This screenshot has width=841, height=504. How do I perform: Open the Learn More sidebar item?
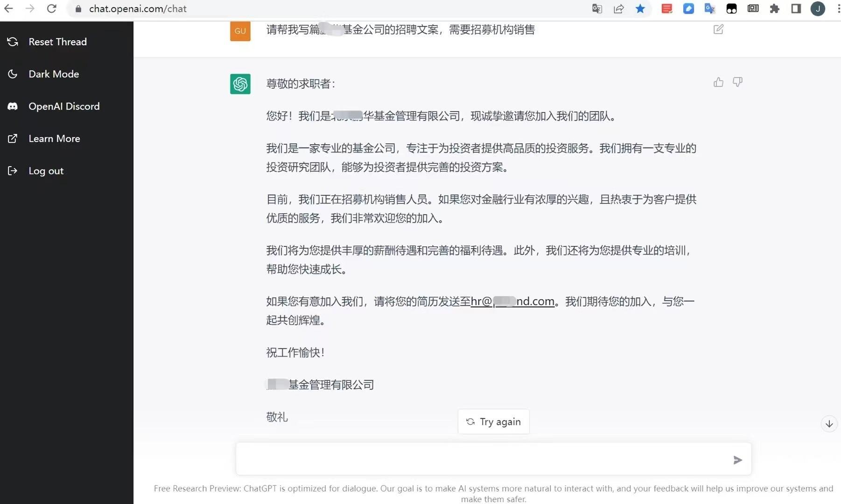(x=13, y=138)
